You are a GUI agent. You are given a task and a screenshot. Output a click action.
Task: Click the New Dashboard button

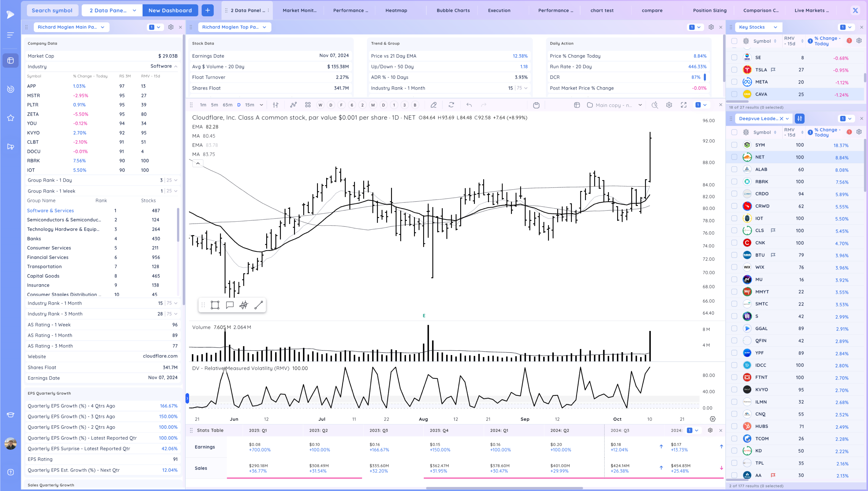pos(170,10)
